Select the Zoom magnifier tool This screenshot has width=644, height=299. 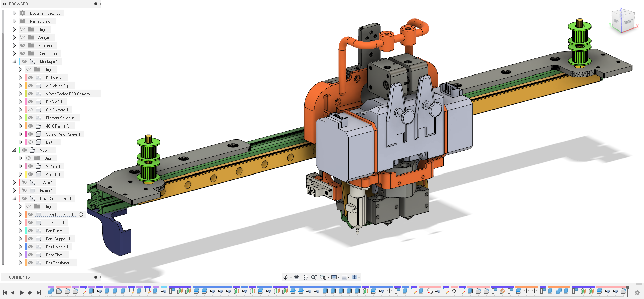click(314, 277)
